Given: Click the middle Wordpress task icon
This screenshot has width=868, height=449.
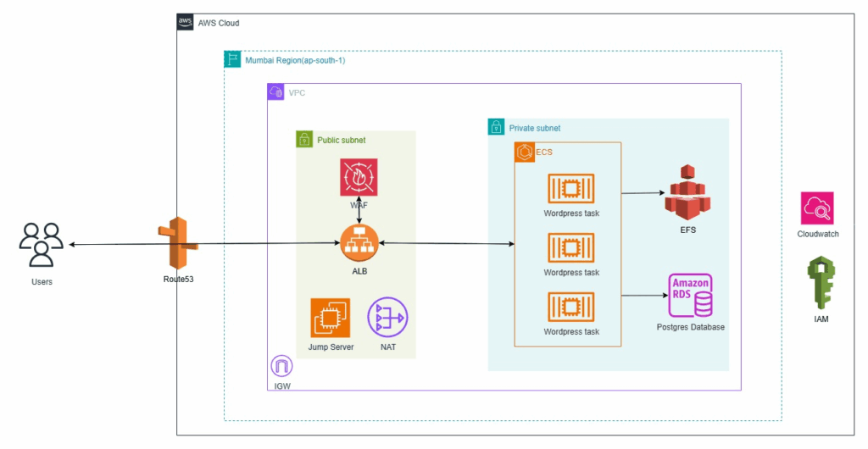Looking at the screenshot, I should [x=571, y=247].
